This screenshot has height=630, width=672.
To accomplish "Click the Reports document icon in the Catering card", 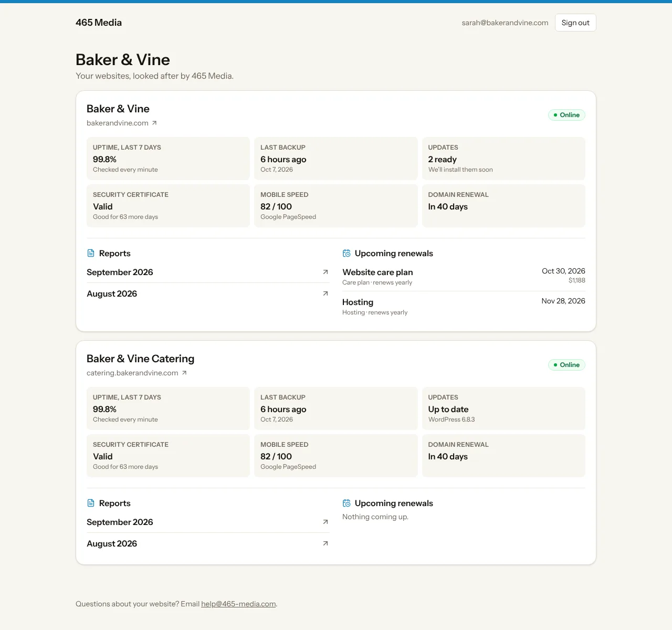I will click(91, 503).
